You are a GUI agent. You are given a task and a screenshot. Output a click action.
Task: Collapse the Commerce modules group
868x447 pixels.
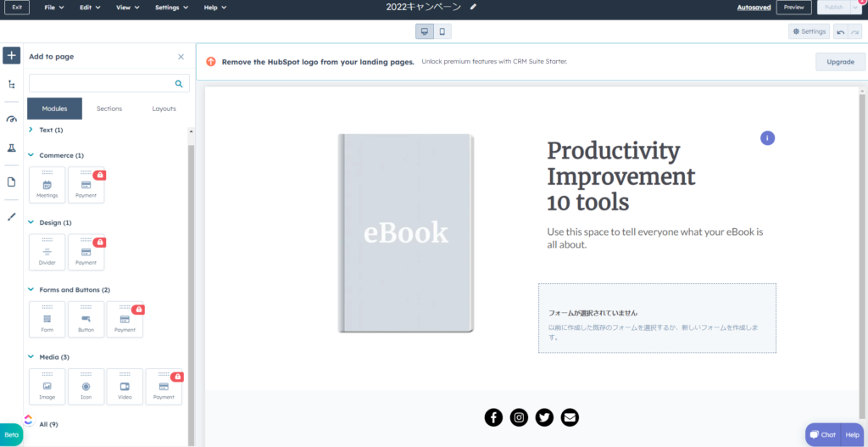click(31, 156)
